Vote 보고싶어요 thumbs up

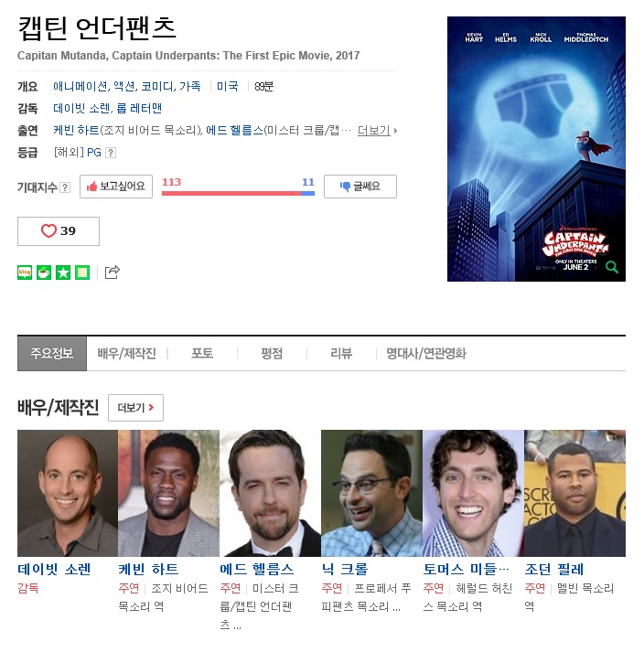click(x=116, y=187)
